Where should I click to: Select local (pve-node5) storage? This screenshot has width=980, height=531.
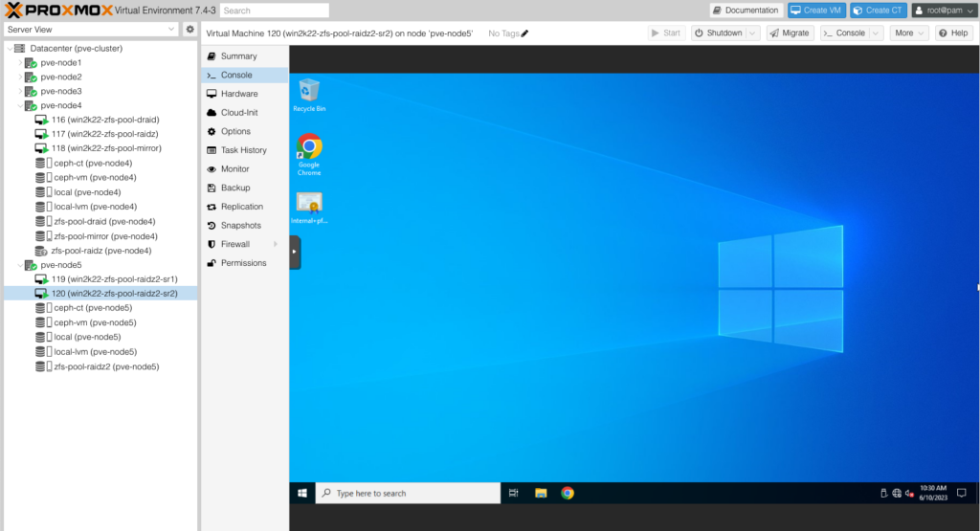coord(100,338)
